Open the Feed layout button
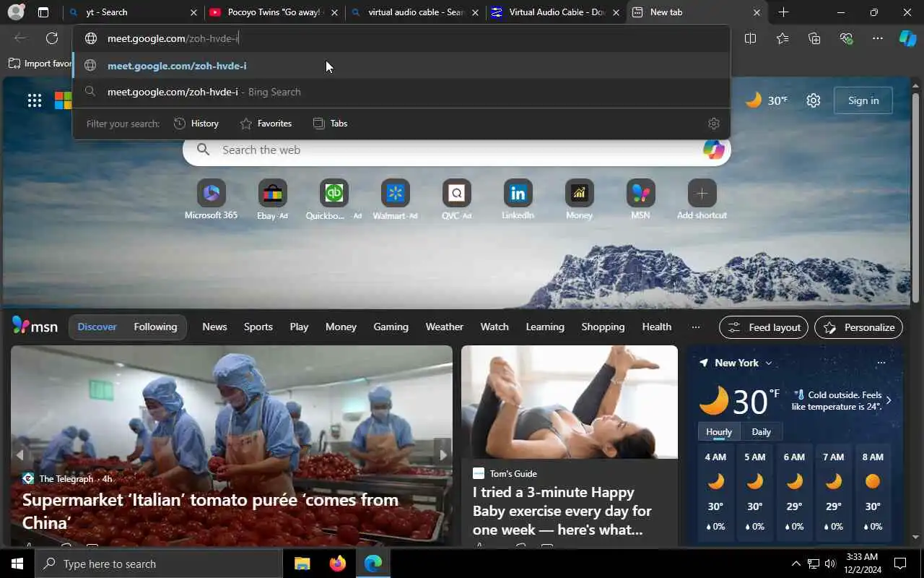The image size is (924, 578). pyautogui.click(x=764, y=327)
